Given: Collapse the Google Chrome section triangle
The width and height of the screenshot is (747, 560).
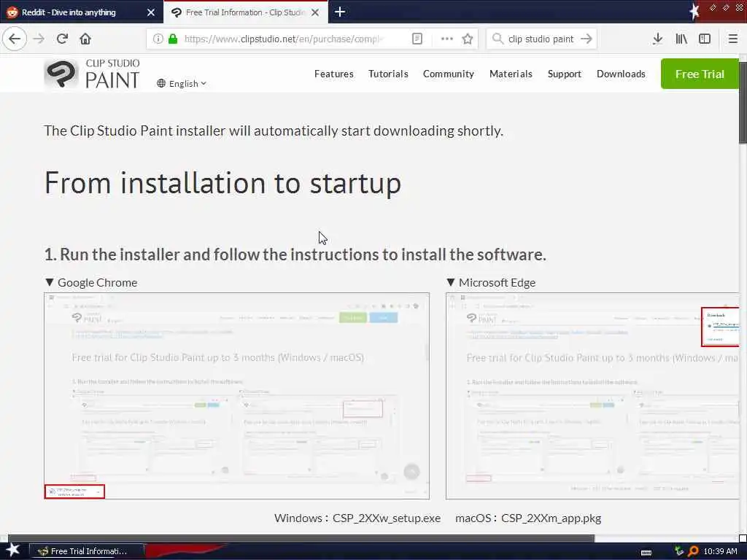Looking at the screenshot, I should 49,282.
